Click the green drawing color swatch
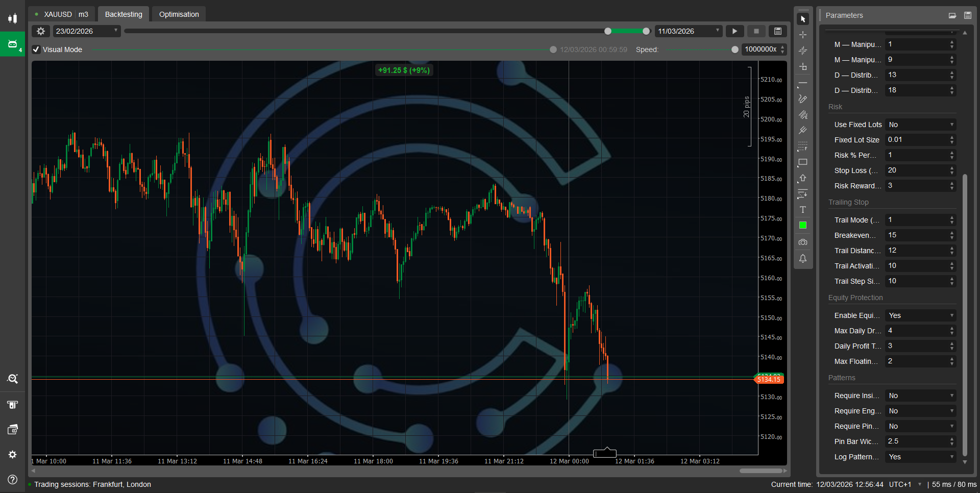Viewport: 980px width, 493px height. (x=803, y=226)
